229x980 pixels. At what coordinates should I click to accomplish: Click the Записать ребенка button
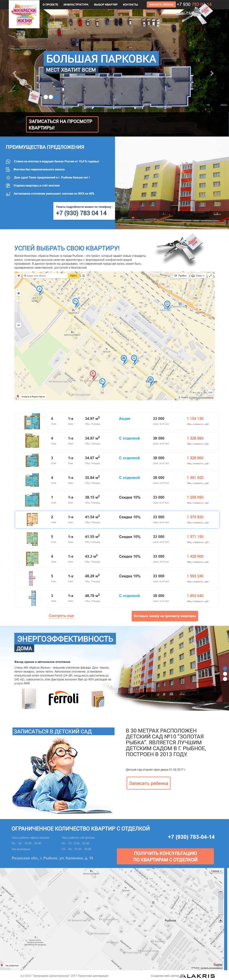pos(148,783)
